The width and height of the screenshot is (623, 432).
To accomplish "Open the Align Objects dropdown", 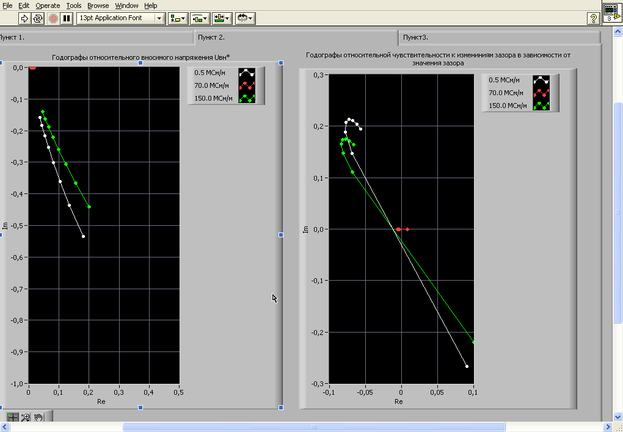I will (178, 18).
